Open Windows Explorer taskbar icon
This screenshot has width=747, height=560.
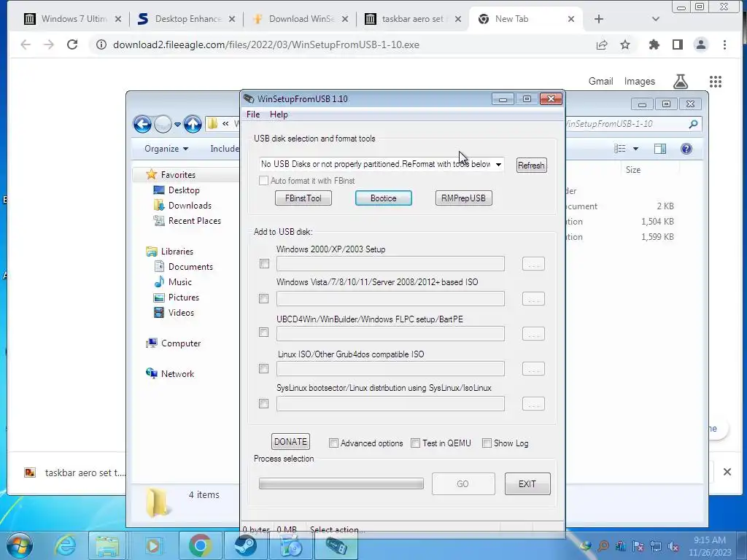click(x=107, y=545)
